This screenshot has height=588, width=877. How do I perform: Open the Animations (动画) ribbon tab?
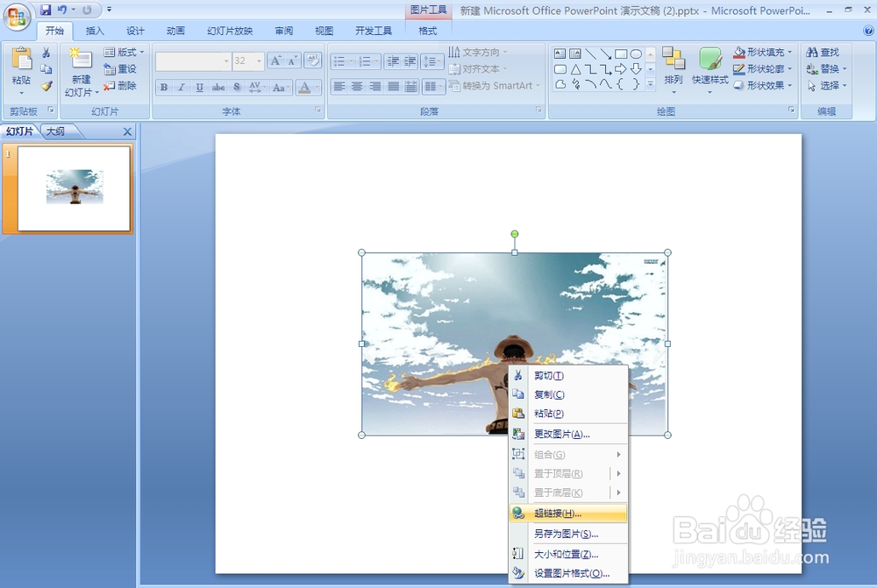coord(175,31)
